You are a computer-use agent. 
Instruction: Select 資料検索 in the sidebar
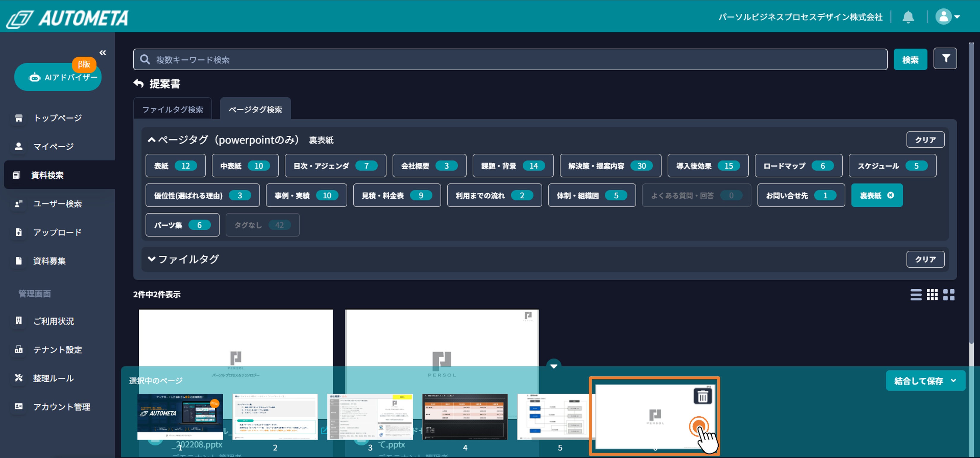[59, 175]
